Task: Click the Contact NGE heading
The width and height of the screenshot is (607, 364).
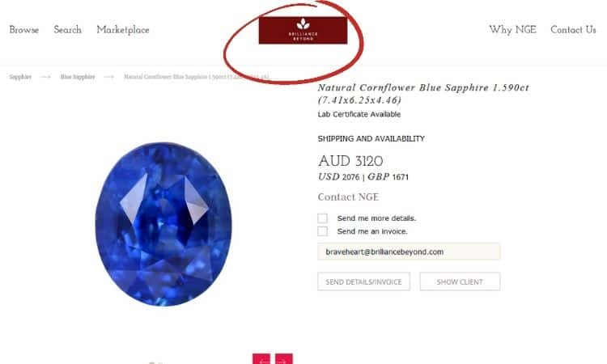Action: pyautogui.click(x=348, y=197)
